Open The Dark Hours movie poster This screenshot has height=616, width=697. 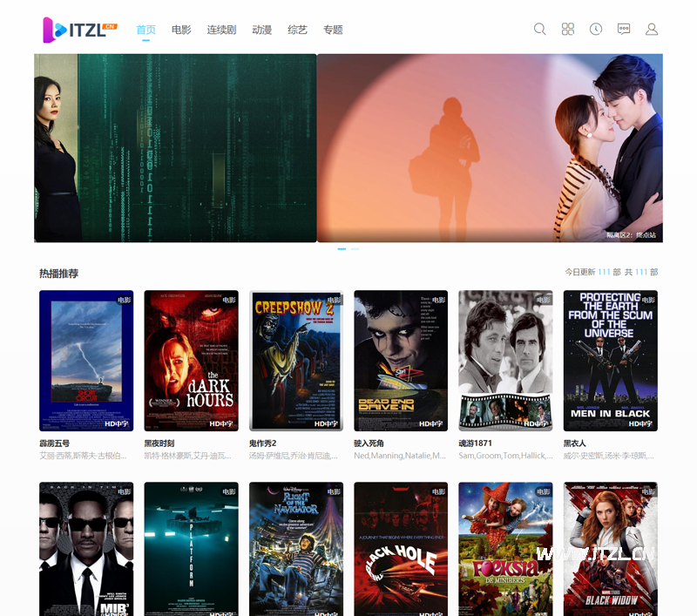[191, 361]
